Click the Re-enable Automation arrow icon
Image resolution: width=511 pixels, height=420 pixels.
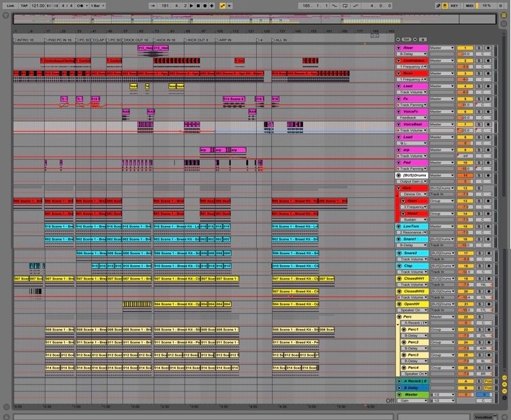(x=230, y=5)
